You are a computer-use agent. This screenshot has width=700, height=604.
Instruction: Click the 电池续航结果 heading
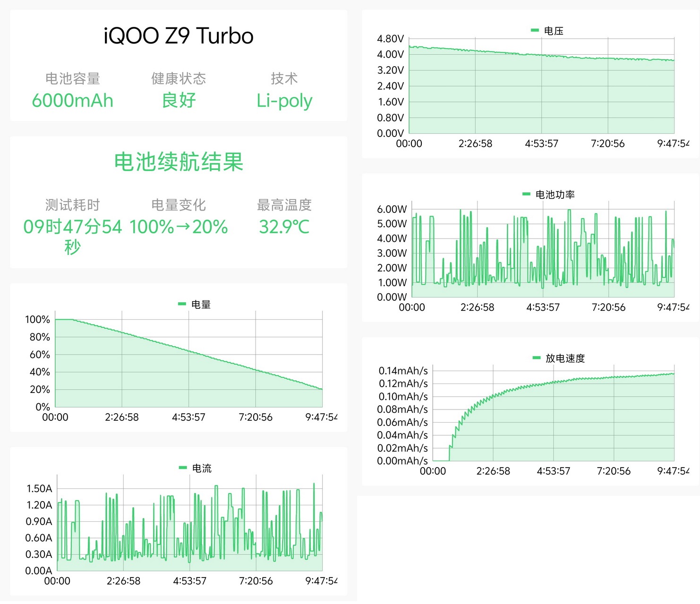179,162
